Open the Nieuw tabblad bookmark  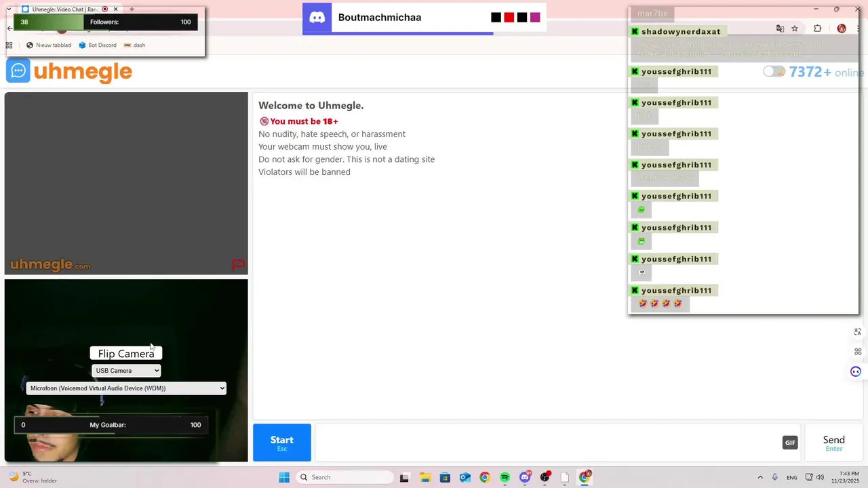[49, 45]
